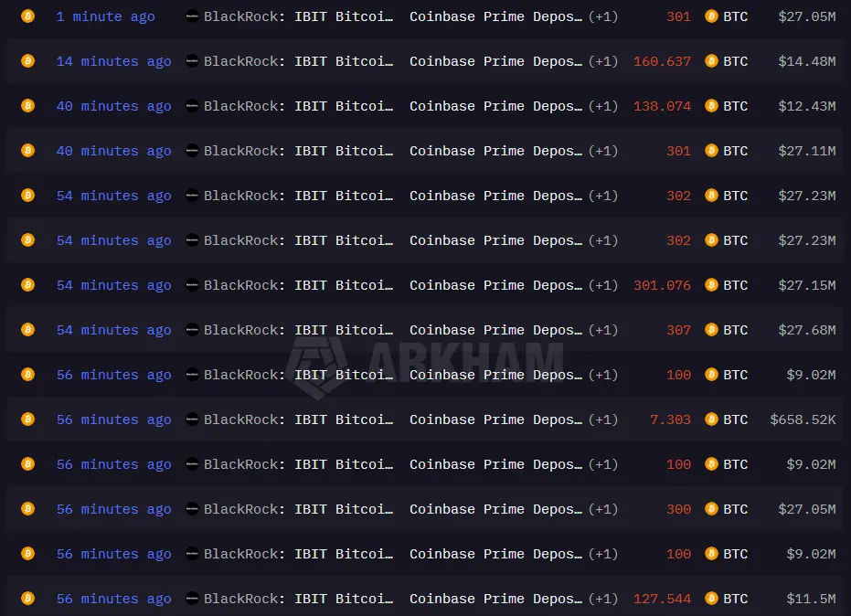This screenshot has height=616, width=851.
Task: Open Coinbase Prime Deposit recipient in 7.303 row
Action: point(495,420)
